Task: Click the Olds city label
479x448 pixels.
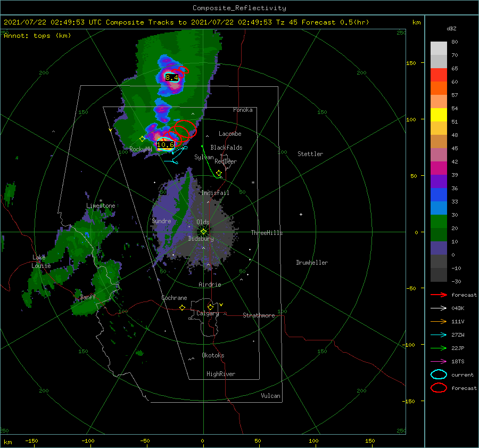Action: point(203,222)
